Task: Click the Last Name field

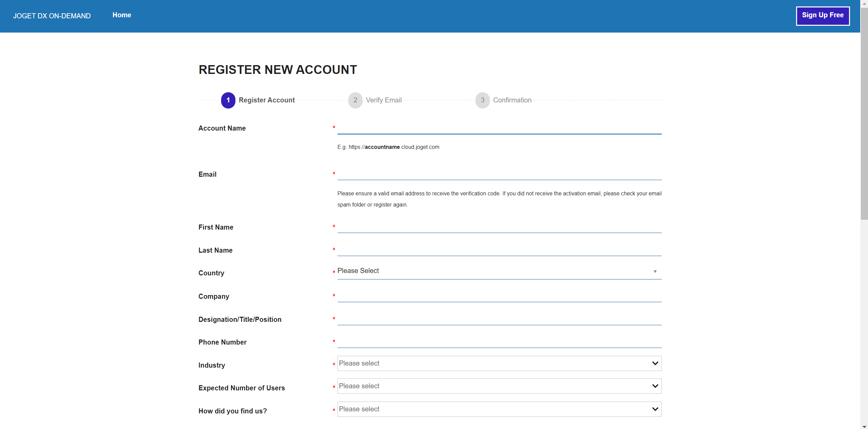Action: 499,250
